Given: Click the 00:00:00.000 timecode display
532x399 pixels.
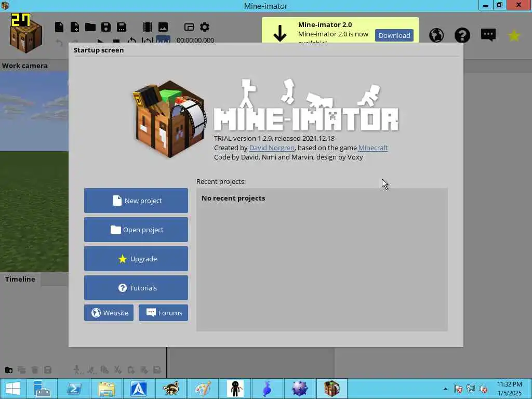Looking at the screenshot, I should pyautogui.click(x=195, y=40).
